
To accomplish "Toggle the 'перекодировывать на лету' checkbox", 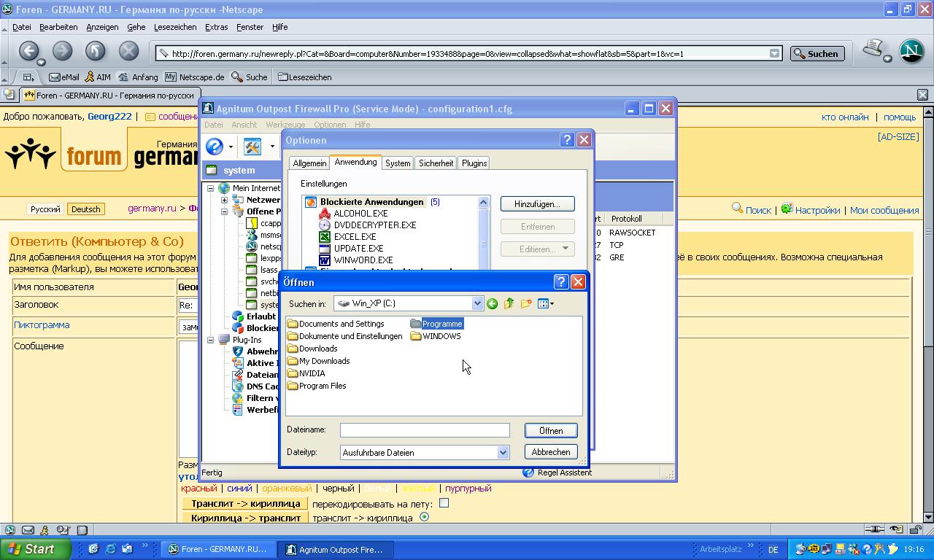I will pyautogui.click(x=444, y=503).
